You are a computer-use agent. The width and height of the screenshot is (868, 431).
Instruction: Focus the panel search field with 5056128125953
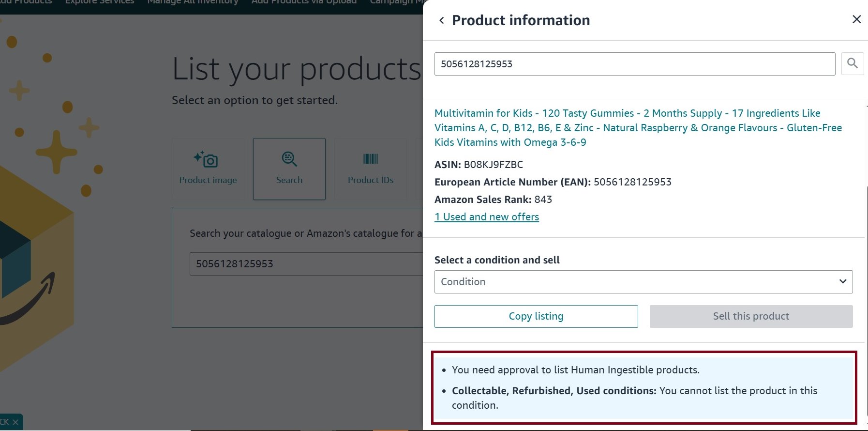tap(635, 64)
